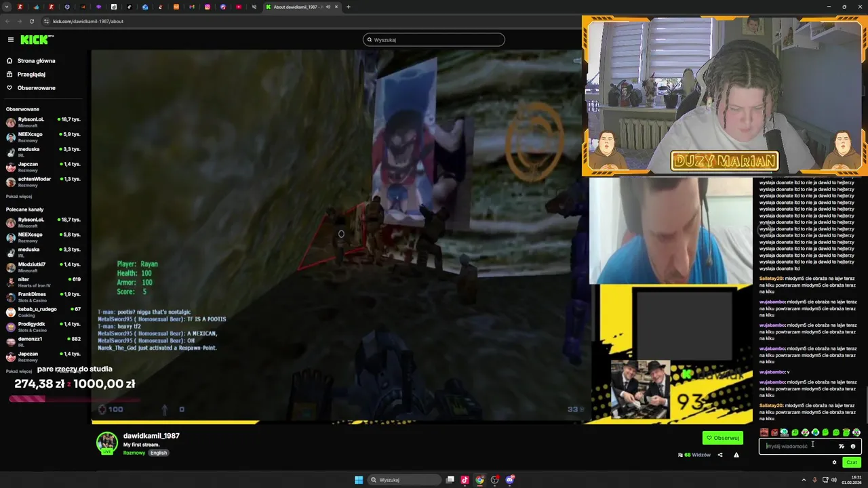Click the taskbar Wyszukaj search box

point(405,480)
